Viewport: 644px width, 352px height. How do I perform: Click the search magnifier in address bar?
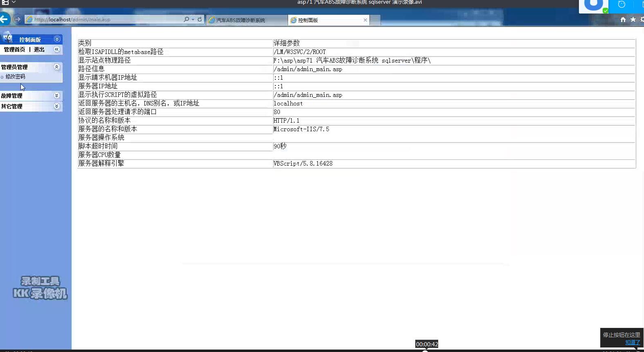coord(187,19)
